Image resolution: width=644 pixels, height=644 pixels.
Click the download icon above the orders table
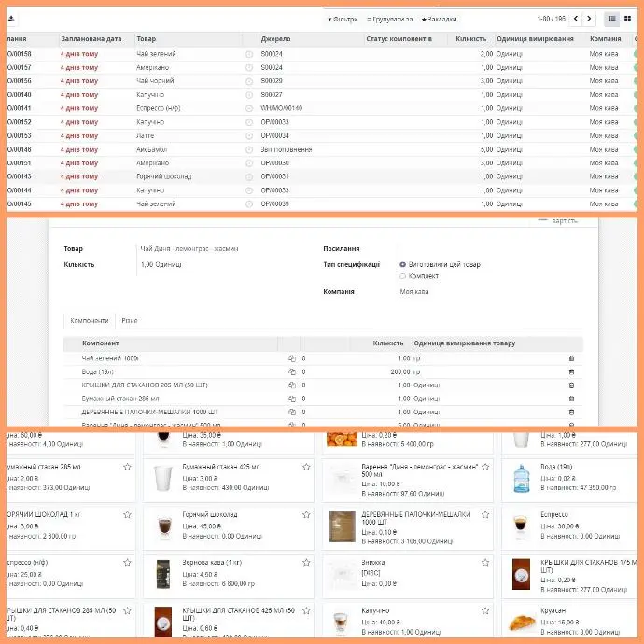(10, 19)
